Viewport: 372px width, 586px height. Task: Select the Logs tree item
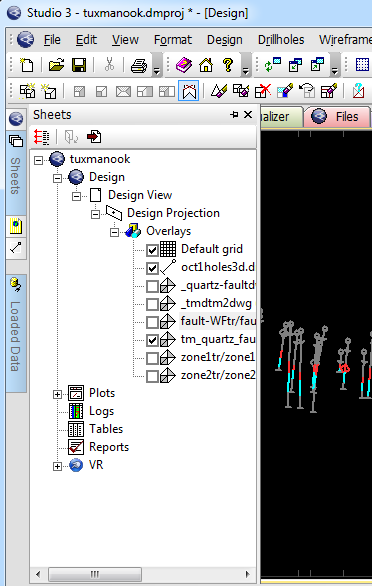[101, 411]
